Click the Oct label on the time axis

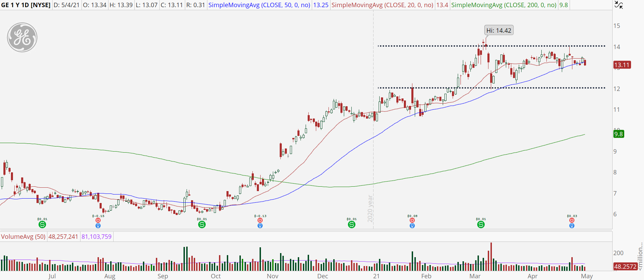coord(216,276)
